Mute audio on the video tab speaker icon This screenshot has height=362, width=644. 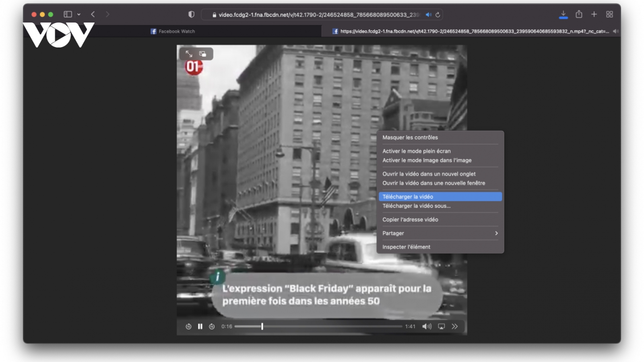click(615, 31)
